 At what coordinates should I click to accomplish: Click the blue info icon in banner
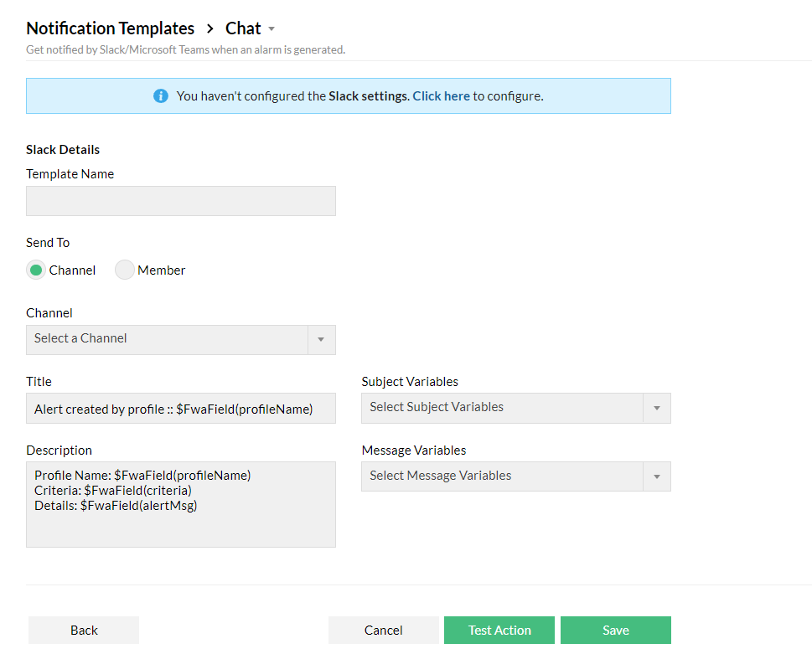point(161,95)
